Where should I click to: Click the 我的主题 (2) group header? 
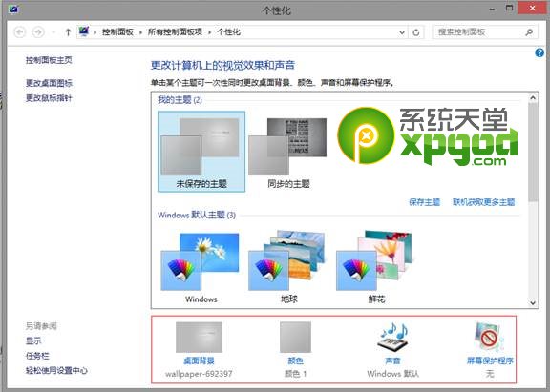coord(180,100)
